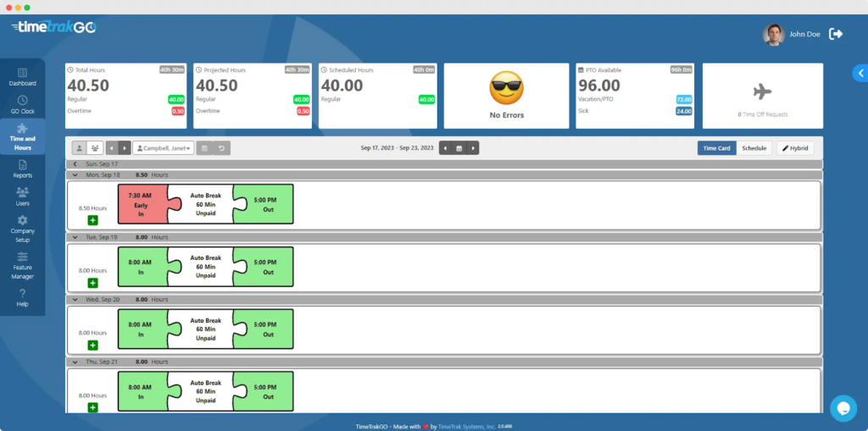Go to Users in the sidebar
Screen dimensions: 868x431
[x=23, y=196]
